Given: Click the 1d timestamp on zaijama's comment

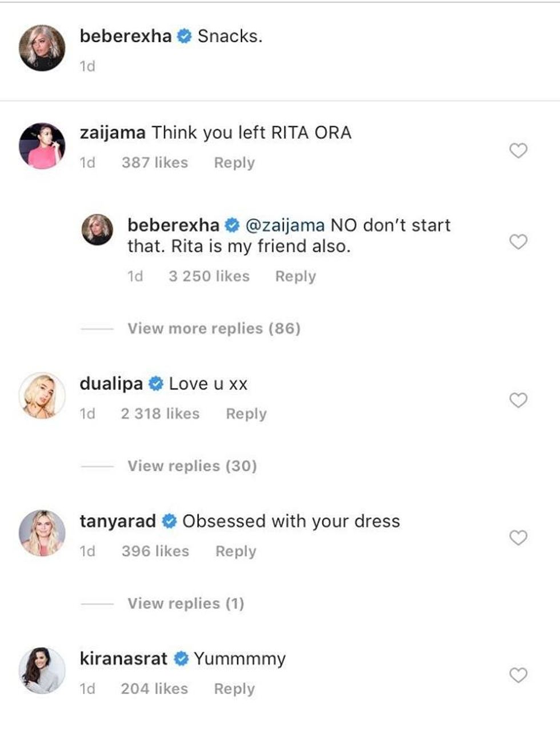Looking at the screenshot, I should pos(86,162).
